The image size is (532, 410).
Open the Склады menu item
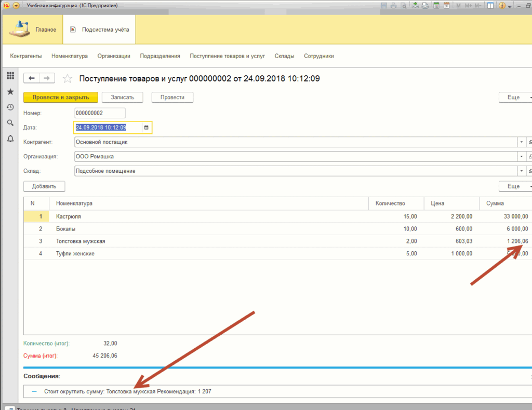(x=285, y=56)
